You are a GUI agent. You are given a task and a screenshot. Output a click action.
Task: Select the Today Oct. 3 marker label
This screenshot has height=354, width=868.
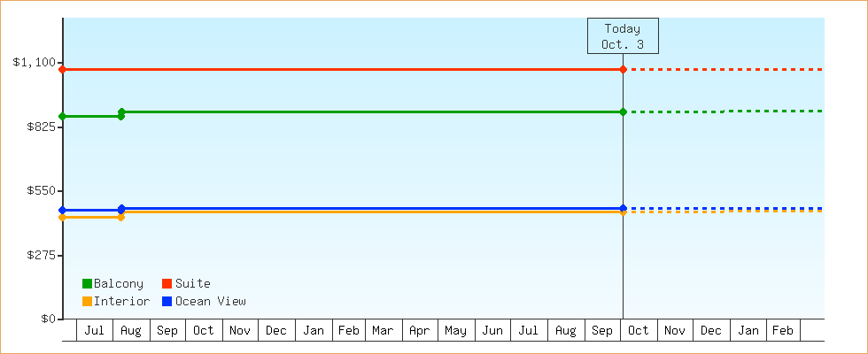click(x=622, y=36)
